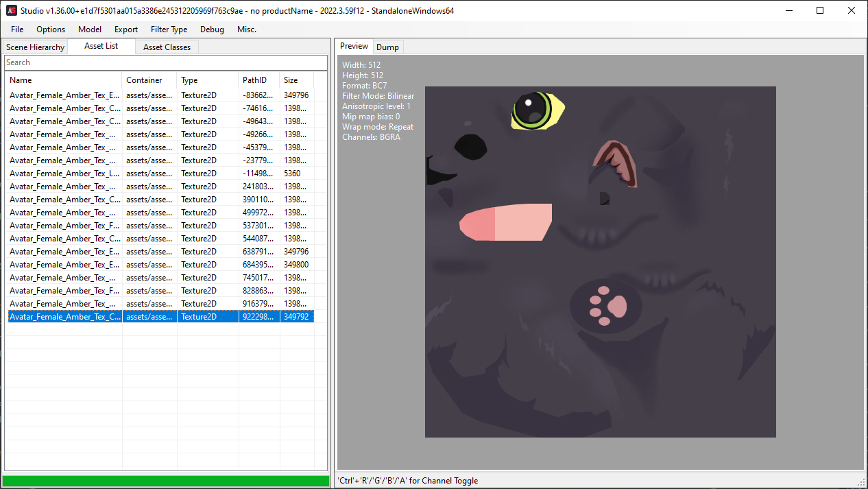Open the File menu
This screenshot has height=489, width=868.
coord(17,29)
